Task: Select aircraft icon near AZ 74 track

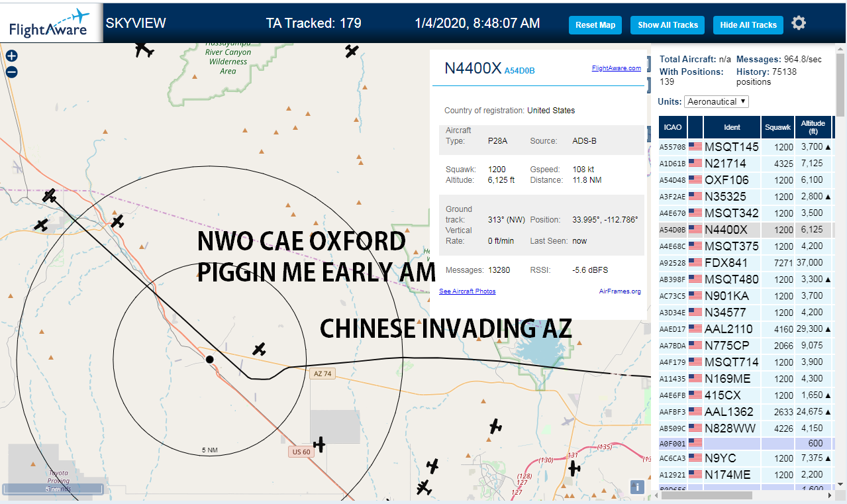Action: click(260, 349)
